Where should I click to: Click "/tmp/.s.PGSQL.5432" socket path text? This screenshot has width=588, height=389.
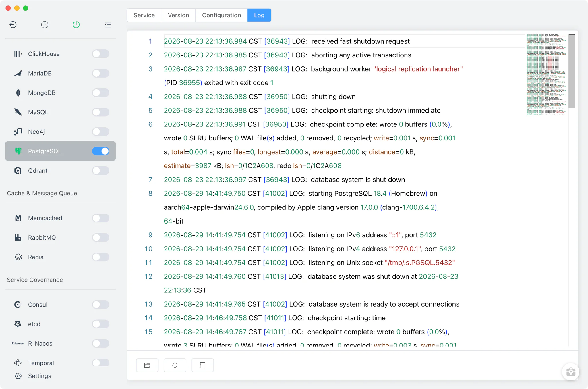[x=420, y=263]
